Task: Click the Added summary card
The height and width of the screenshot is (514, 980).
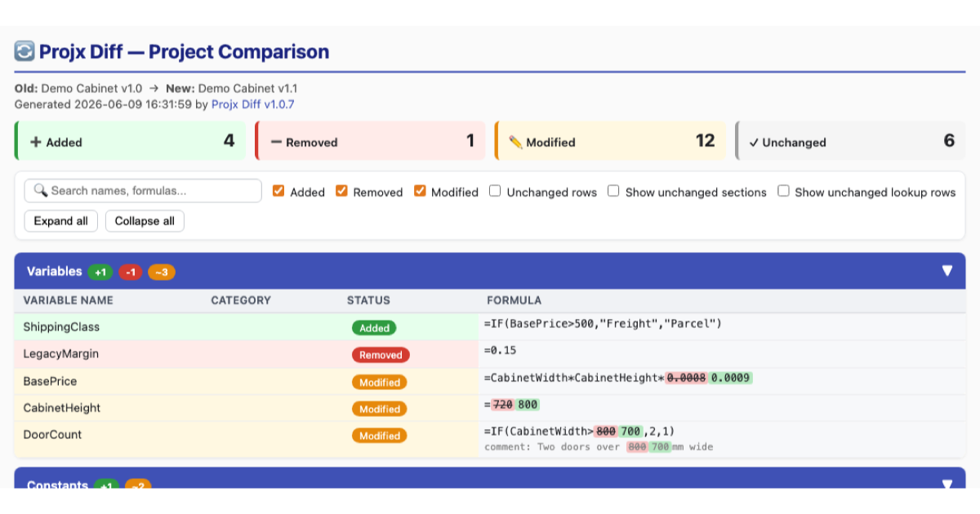Action: pos(130,140)
